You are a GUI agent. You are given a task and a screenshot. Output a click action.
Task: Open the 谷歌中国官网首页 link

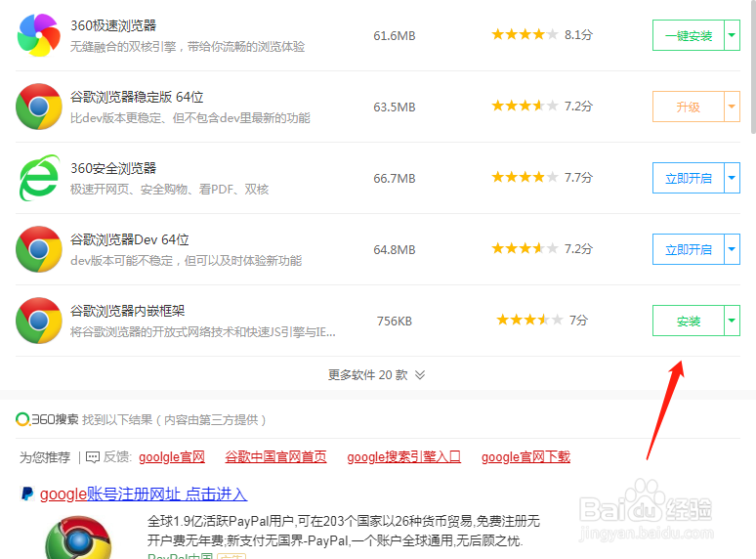275,456
